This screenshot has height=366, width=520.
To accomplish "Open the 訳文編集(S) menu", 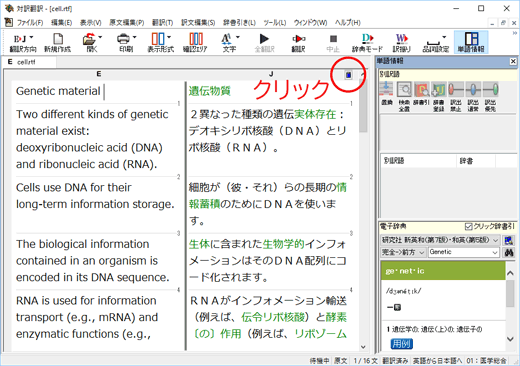I will pyautogui.click(x=198, y=23).
